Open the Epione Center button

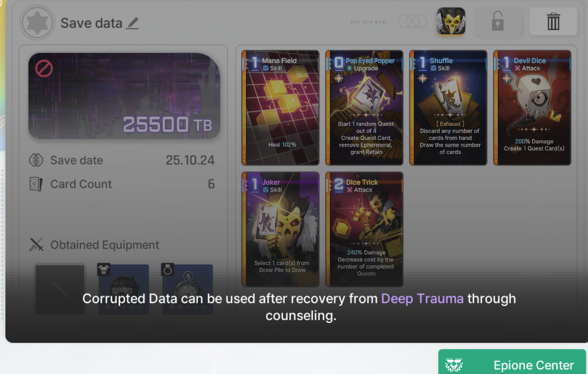[512, 362]
